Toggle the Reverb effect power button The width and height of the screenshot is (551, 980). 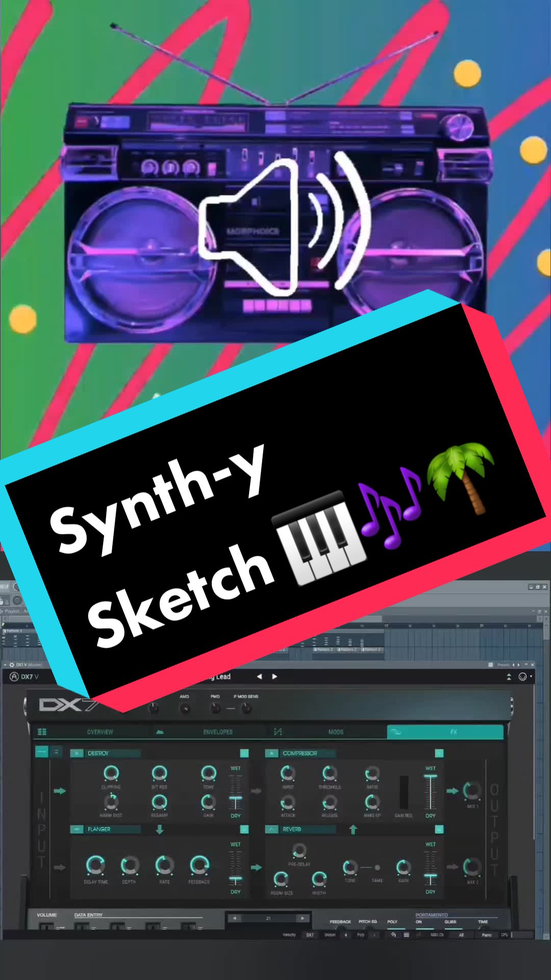coord(439,829)
